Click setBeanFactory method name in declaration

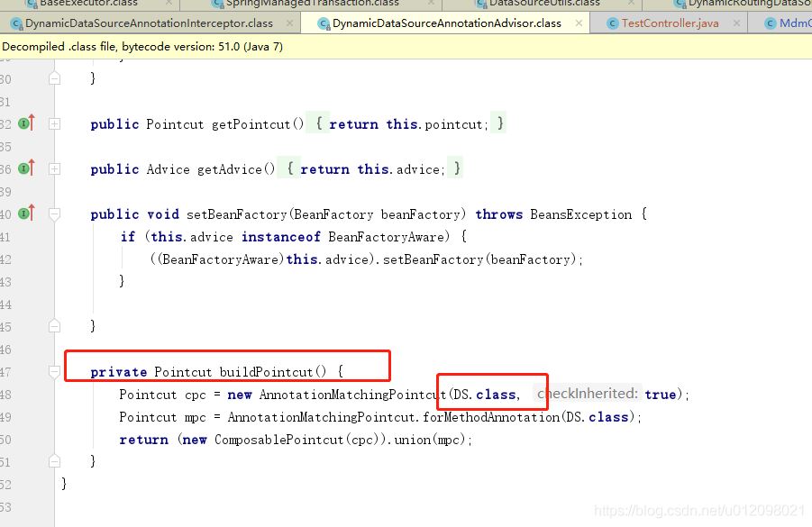pyautogui.click(x=237, y=214)
